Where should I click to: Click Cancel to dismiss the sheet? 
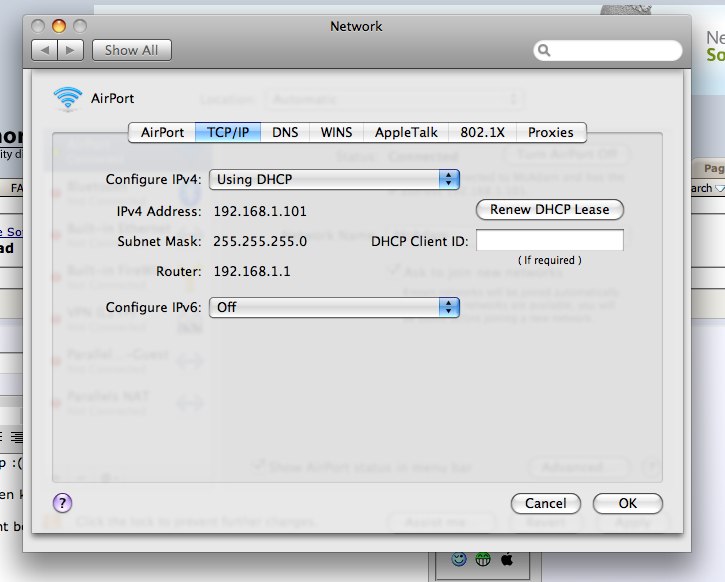pos(546,503)
